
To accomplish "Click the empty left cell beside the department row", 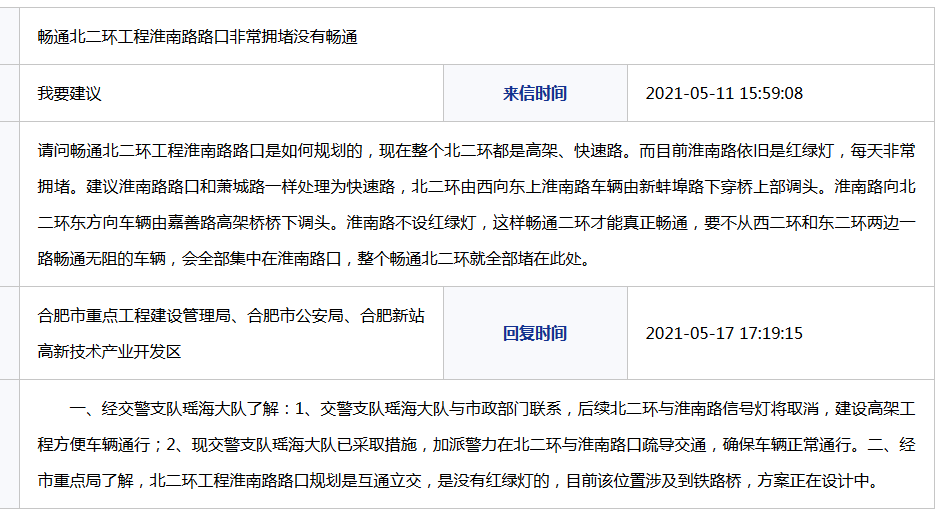I will 10,333.
